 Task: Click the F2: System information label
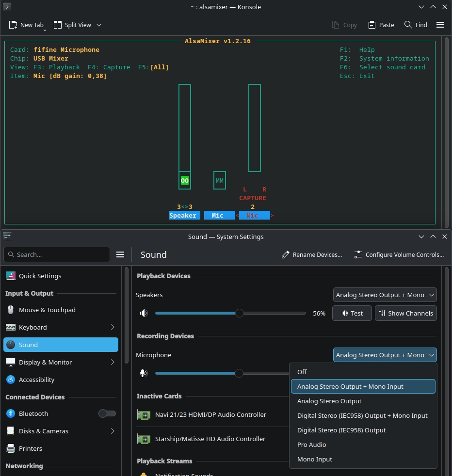pos(384,58)
